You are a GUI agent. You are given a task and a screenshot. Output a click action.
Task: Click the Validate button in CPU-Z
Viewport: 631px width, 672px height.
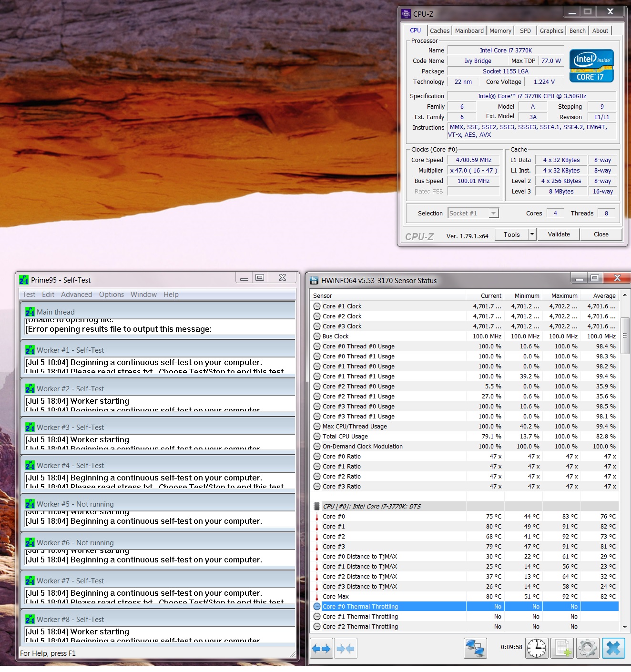559,234
